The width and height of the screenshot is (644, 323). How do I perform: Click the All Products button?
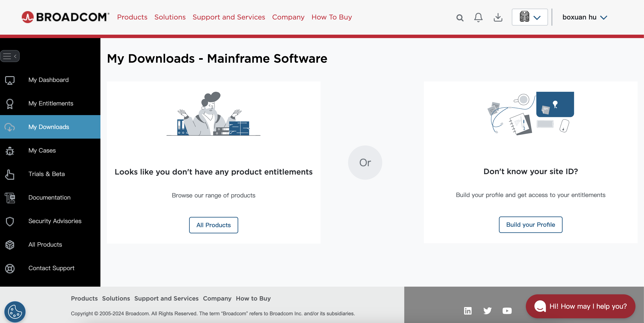point(213,225)
